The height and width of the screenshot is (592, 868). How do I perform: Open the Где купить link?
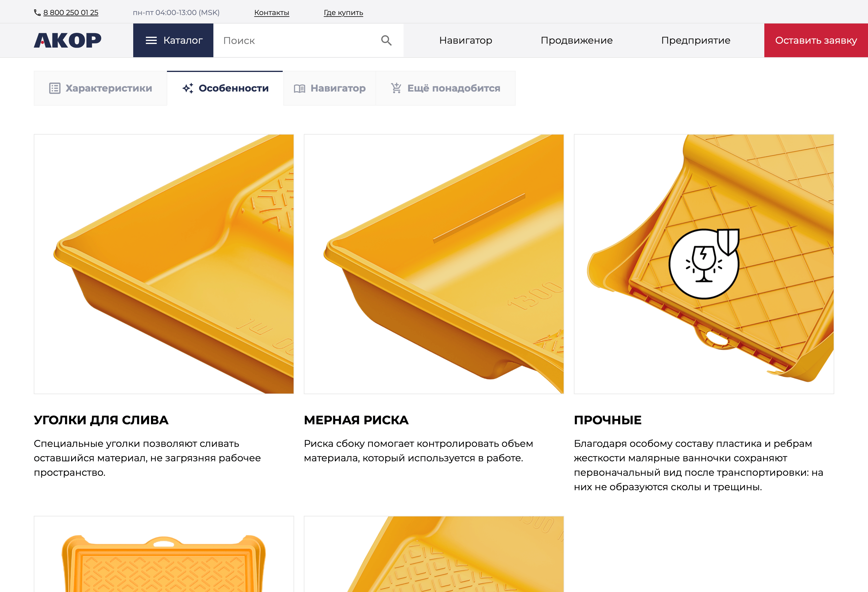[343, 13]
